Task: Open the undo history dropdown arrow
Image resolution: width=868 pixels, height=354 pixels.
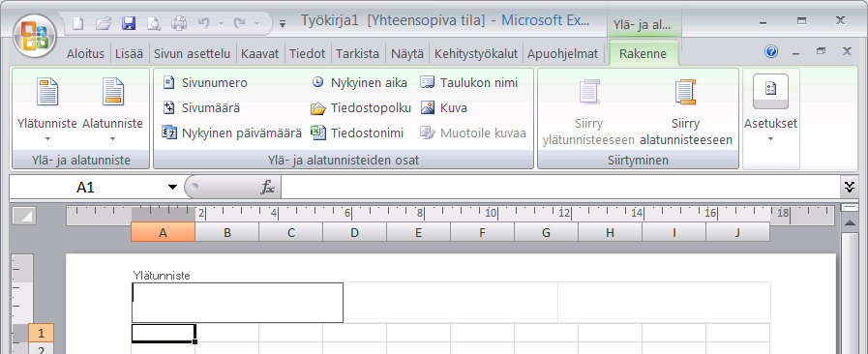Action: [x=221, y=24]
